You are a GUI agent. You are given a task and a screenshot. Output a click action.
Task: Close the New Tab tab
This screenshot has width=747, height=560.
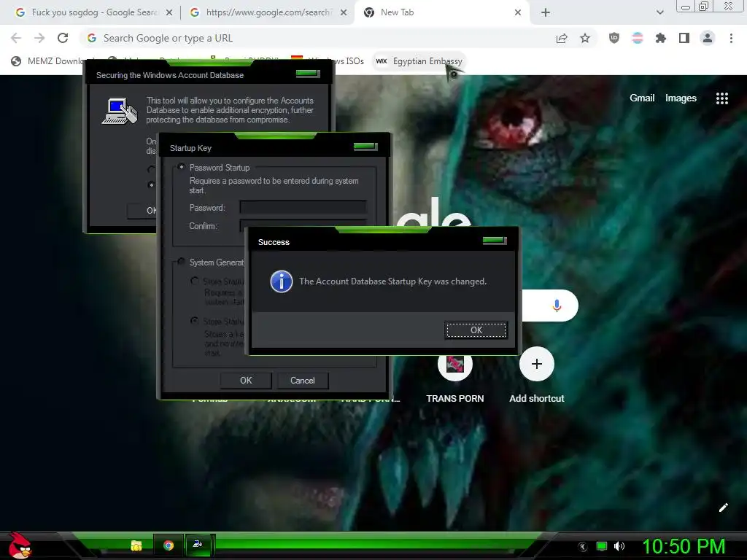(x=518, y=12)
